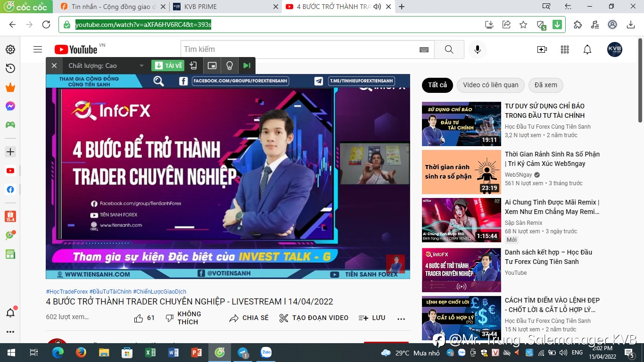
Task: Close the video download overlay bar
Action: pyautogui.click(x=54, y=66)
